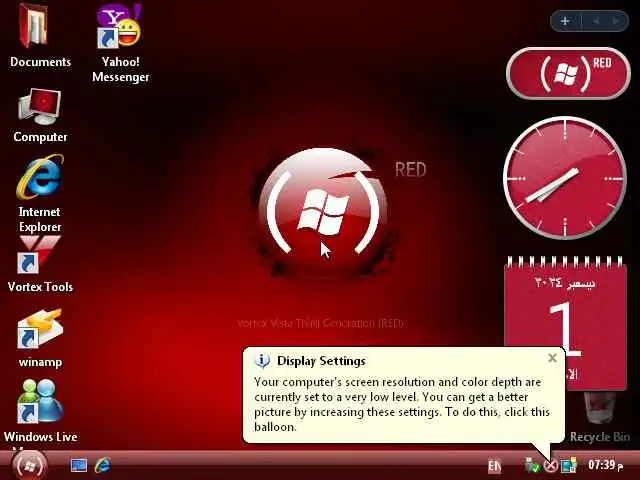Click the 07:39 taskbar clock
Screen dimensions: 640x480
click(605, 465)
